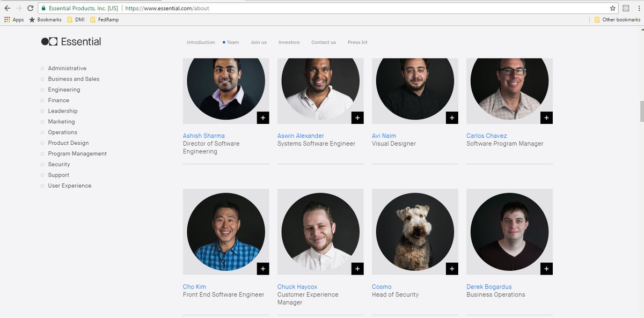The image size is (644, 318).
Task: Select the Operations filter
Action: 59,132
